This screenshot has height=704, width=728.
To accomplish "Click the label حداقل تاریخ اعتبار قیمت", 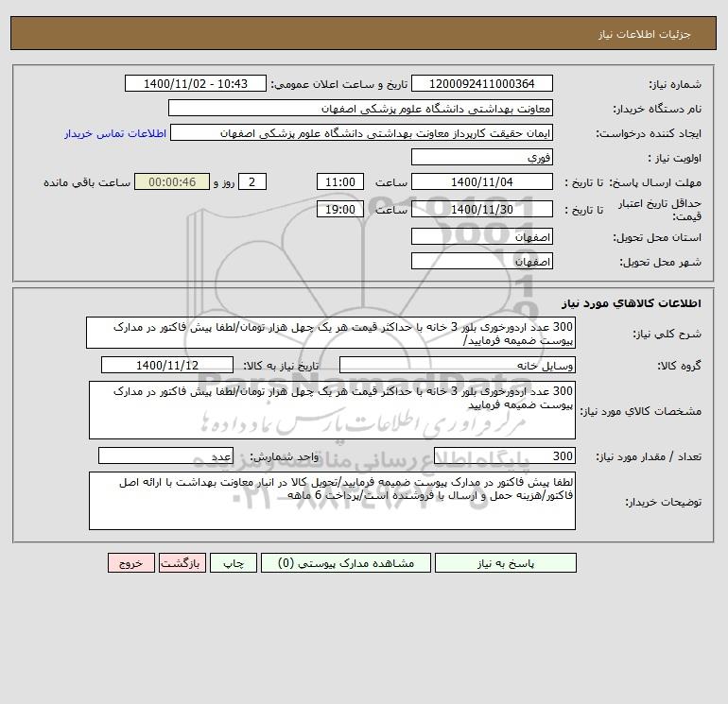I will click(660, 210).
